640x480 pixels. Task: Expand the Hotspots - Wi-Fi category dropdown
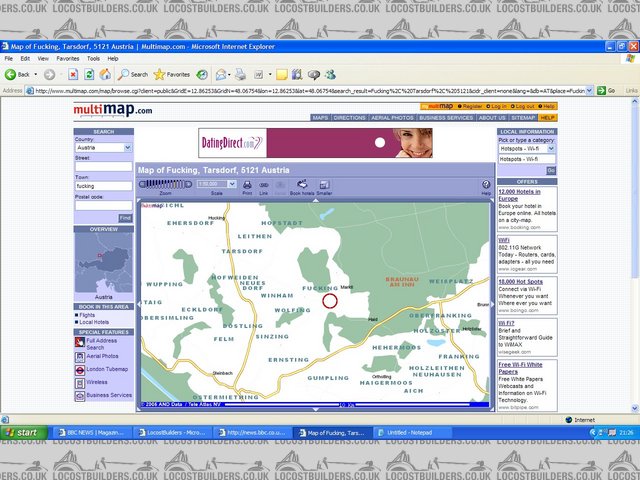click(x=527, y=149)
